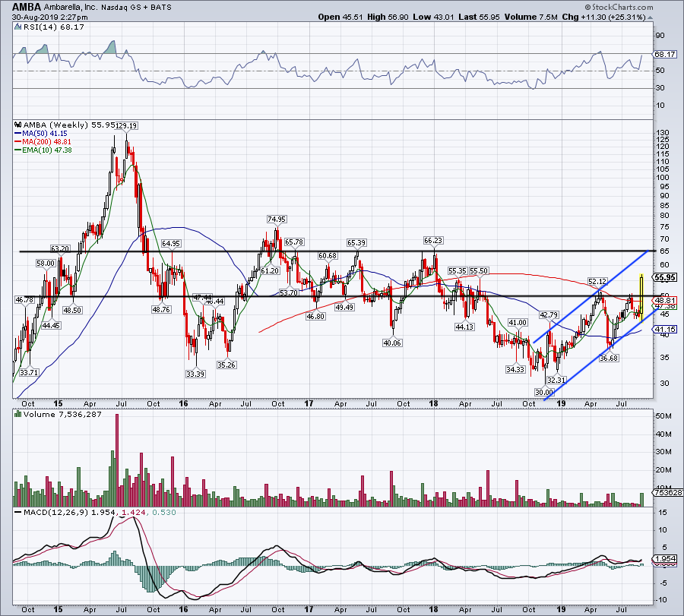The image size is (684, 616).
Task: Click the 58.00 price label
Action: pyautogui.click(x=46, y=264)
